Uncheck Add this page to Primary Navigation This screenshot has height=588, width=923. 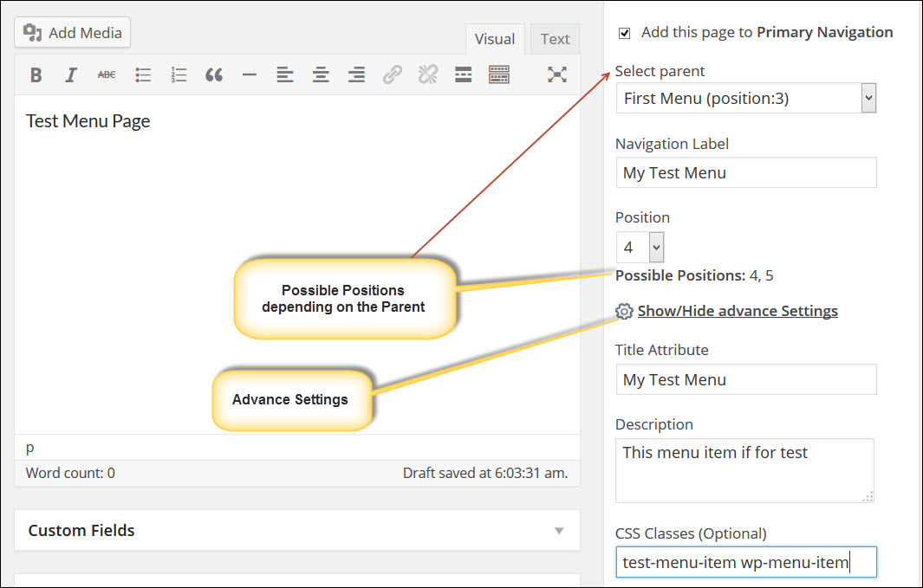click(x=625, y=33)
